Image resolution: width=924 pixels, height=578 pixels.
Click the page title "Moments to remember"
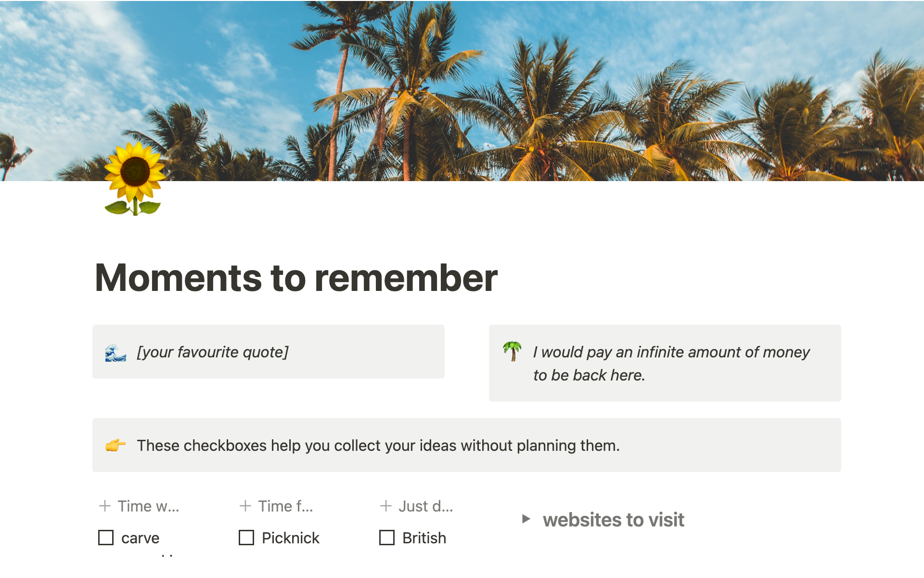coord(296,277)
